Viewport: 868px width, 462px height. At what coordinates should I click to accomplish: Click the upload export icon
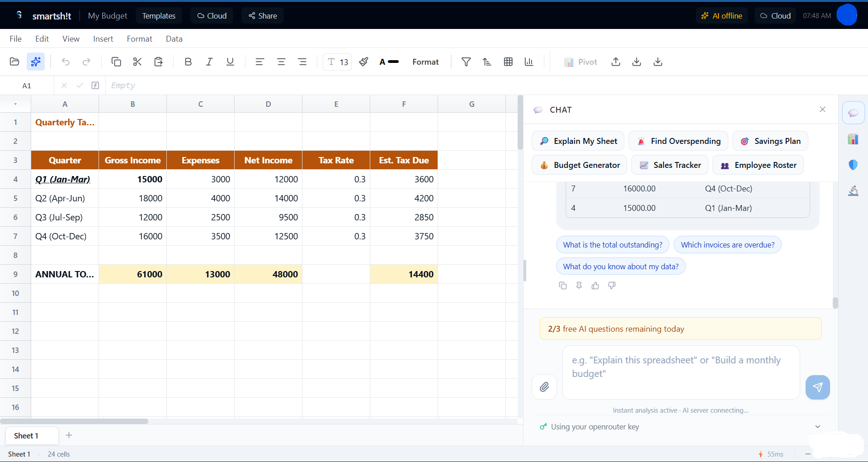pos(616,62)
